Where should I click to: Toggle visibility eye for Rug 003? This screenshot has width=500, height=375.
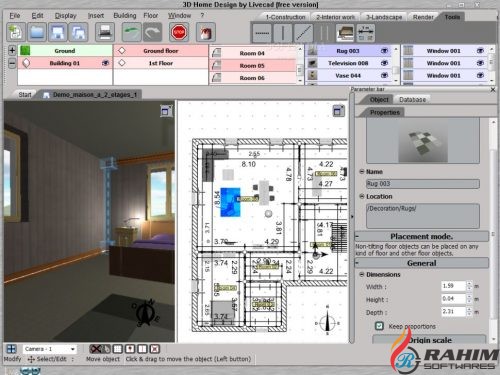pyautogui.click(x=384, y=51)
